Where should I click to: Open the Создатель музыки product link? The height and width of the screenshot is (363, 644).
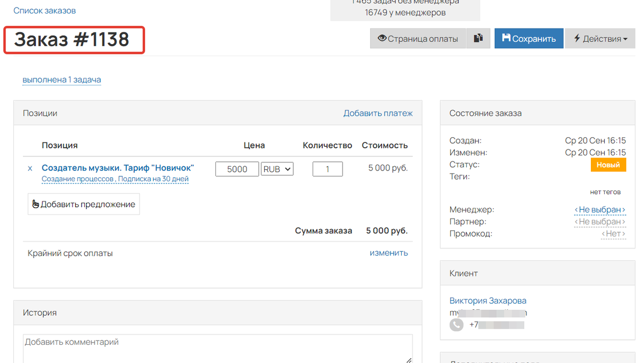(118, 168)
